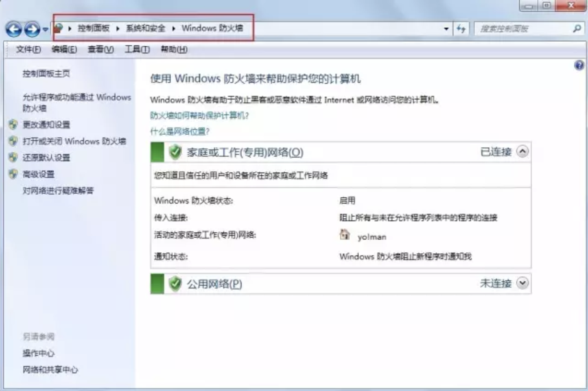Screen dimensions: 588x391
Task: Expand arrow after 系统和安全 breadcrumb
Action: coord(174,28)
